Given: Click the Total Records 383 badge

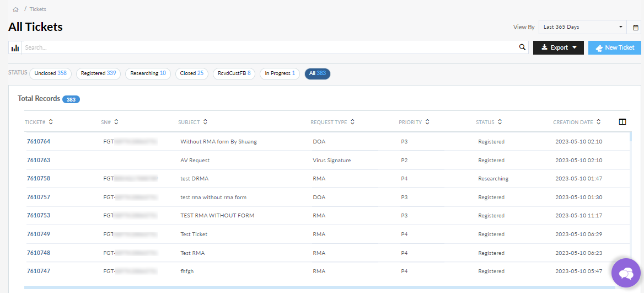Looking at the screenshot, I should (x=71, y=99).
